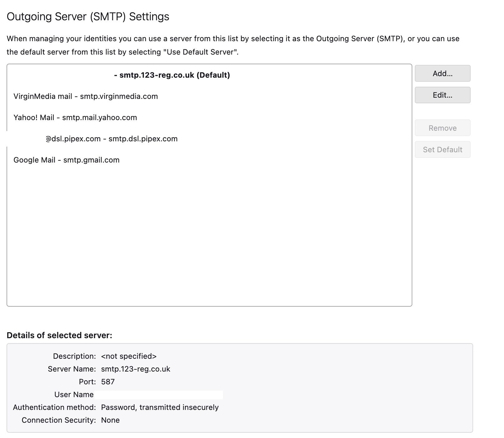Select the dsl.pipex.com server entry
The image size is (504, 438).
(111, 139)
